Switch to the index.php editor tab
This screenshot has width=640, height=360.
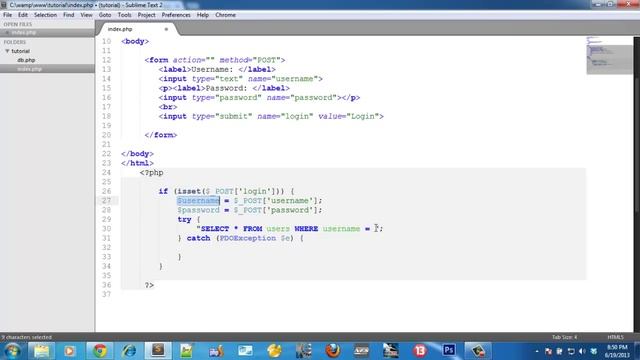click(x=120, y=29)
